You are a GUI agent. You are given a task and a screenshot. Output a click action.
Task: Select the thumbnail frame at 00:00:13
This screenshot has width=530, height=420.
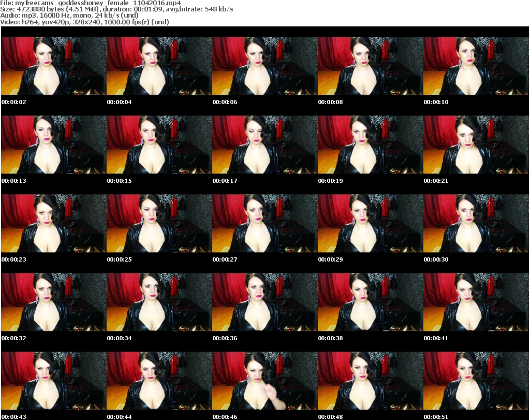(54, 144)
